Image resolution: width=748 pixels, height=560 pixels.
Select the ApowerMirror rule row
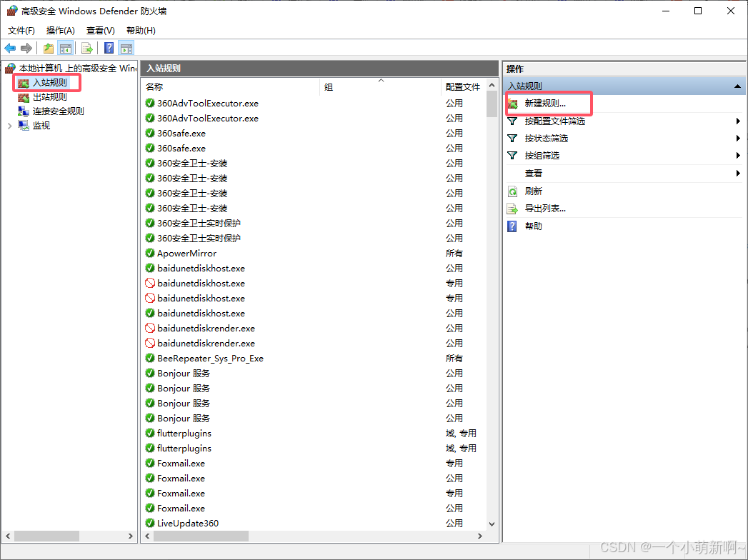click(x=314, y=254)
